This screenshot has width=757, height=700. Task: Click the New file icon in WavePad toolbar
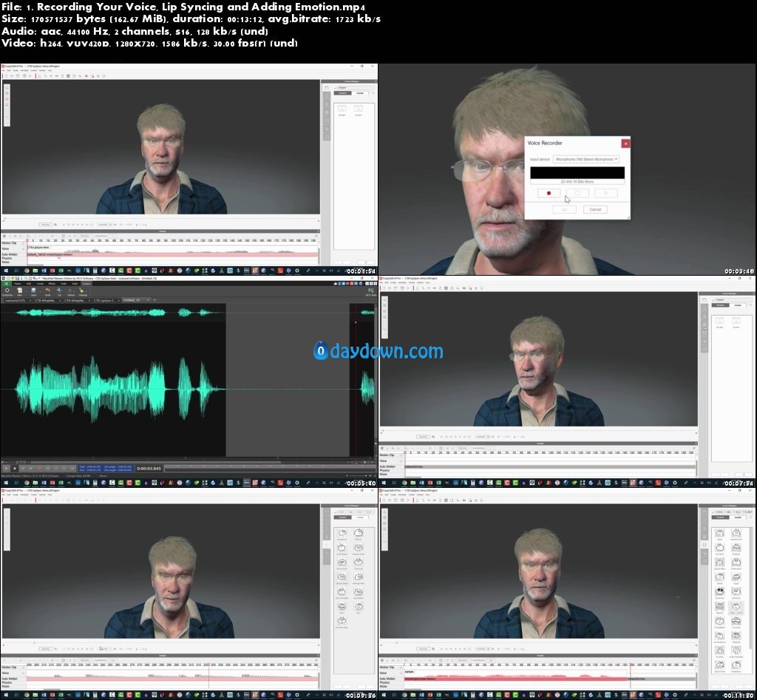pos(20,291)
